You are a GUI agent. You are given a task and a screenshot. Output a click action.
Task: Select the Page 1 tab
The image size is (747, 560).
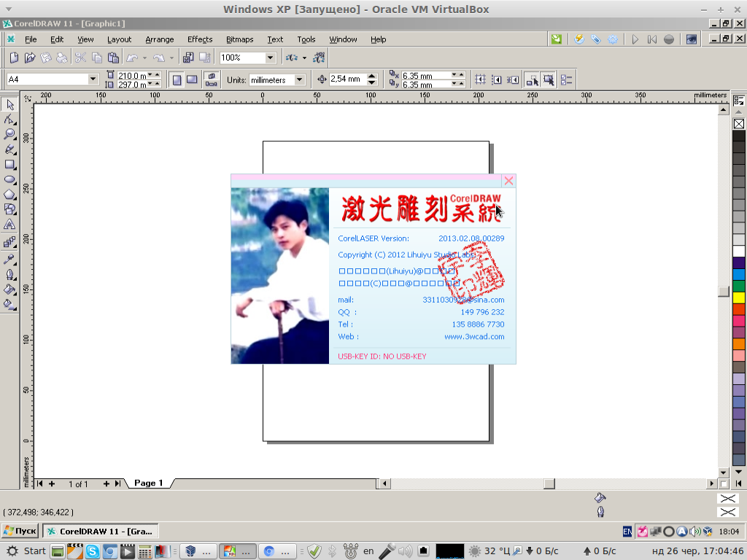(148, 483)
